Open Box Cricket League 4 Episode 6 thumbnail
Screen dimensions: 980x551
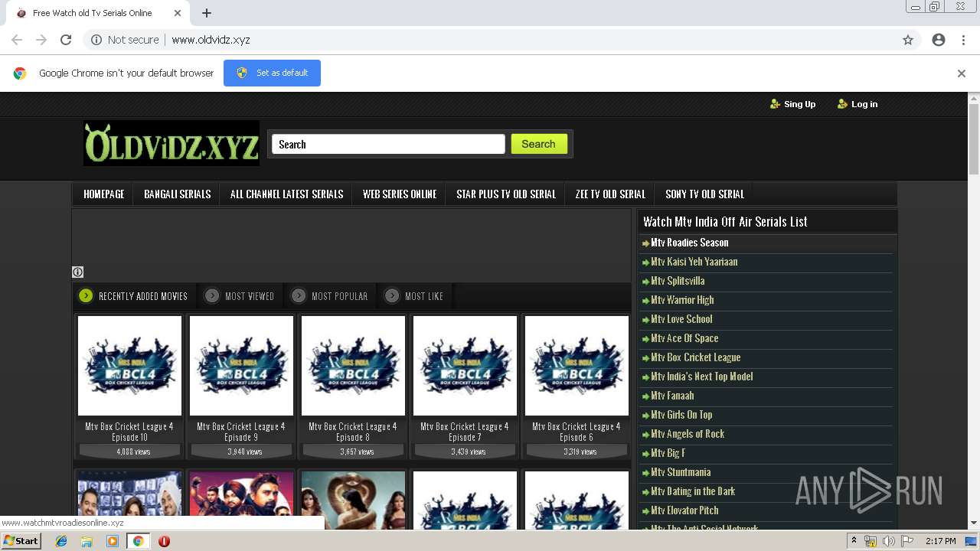[x=577, y=366]
